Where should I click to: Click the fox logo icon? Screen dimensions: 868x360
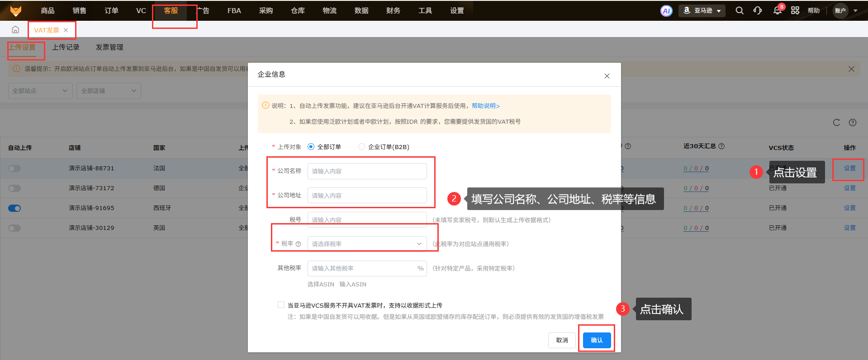point(16,10)
